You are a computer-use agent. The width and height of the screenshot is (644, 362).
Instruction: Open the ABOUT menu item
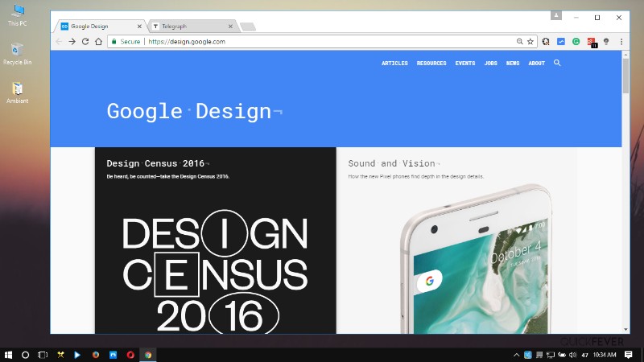pyautogui.click(x=536, y=64)
